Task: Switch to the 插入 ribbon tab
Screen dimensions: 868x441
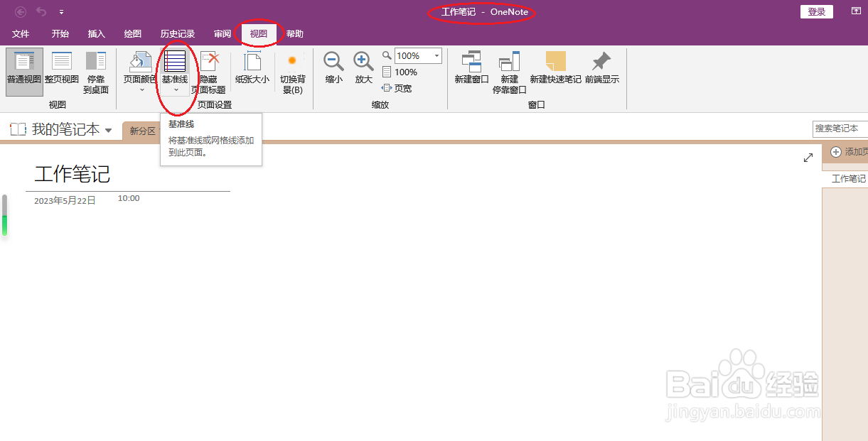Action: (x=96, y=34)
